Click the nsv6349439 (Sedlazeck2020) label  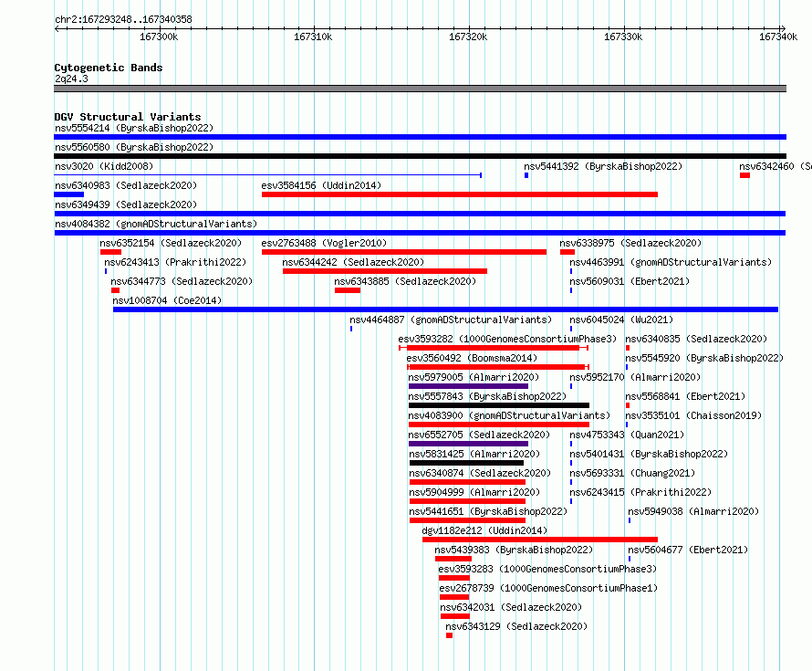click(126, 204)
